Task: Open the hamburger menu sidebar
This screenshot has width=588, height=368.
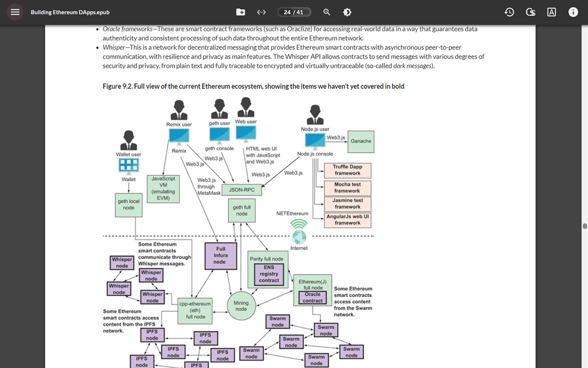Action: click(15, 12)
